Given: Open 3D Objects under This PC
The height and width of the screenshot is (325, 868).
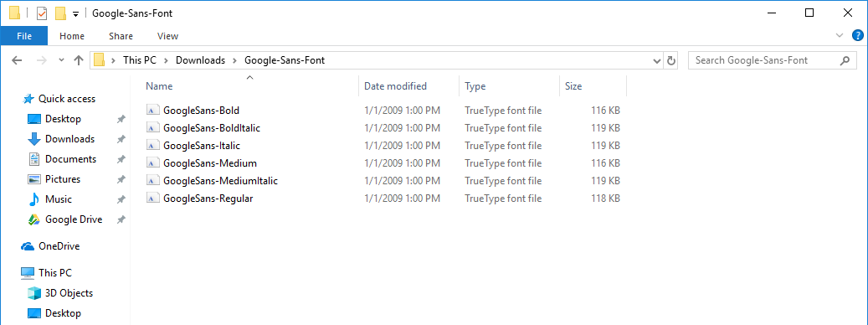Looking at the screenshot, I should click(69, 293).
